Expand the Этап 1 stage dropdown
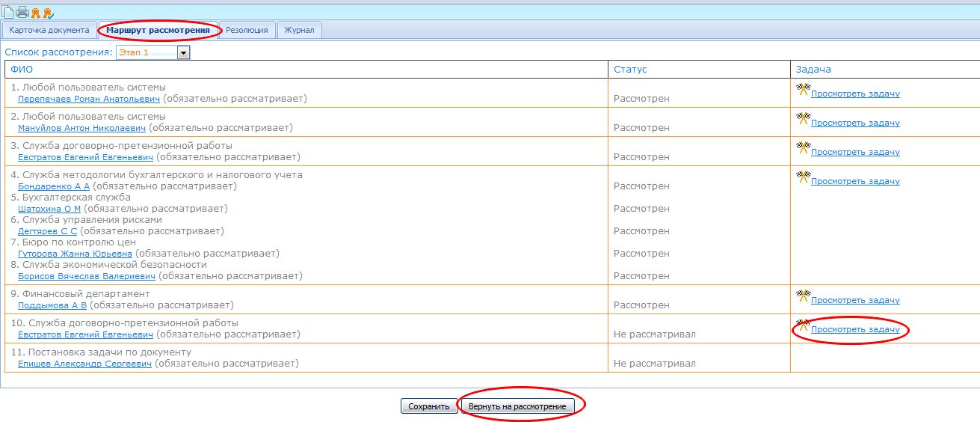Screen dimensions: 980x422 coord(183,52)
